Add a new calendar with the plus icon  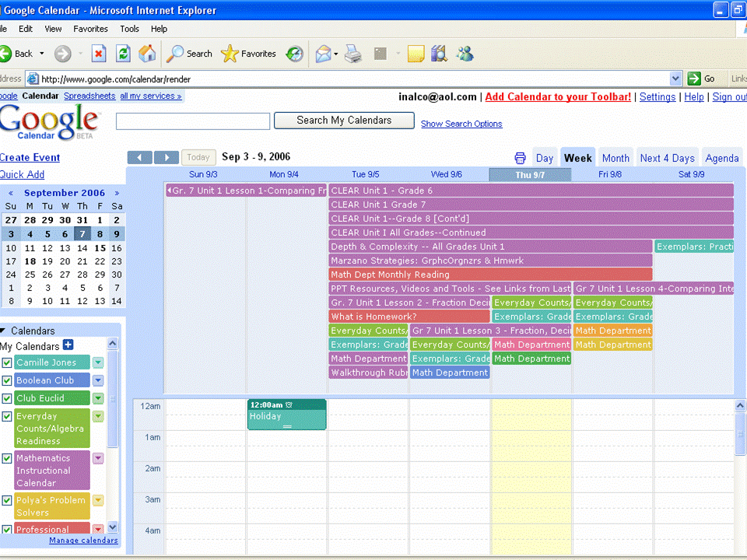pos(68,345)
